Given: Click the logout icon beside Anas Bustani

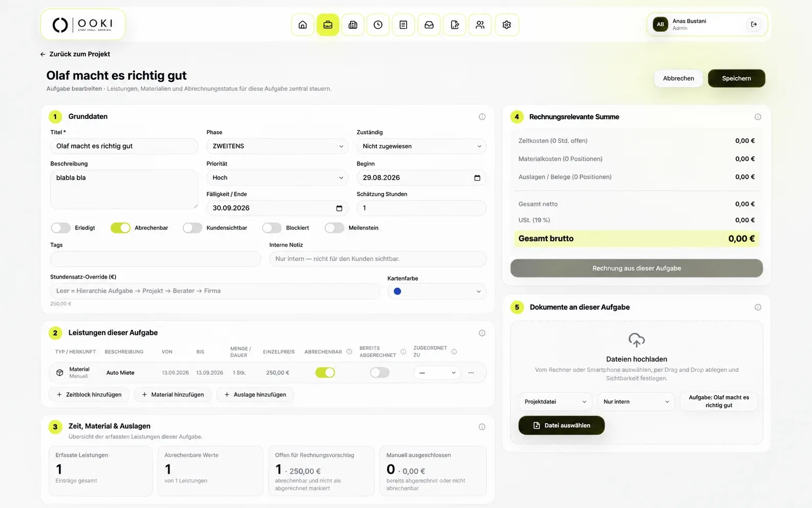Looking at the screenshot, I should (x=754, y=24).
